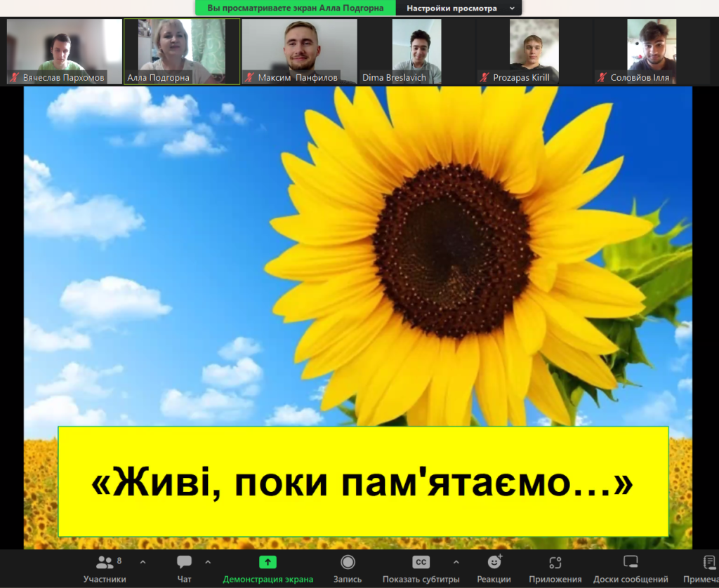
Task: Open the Участники participants panel
Action: [105, 569]
